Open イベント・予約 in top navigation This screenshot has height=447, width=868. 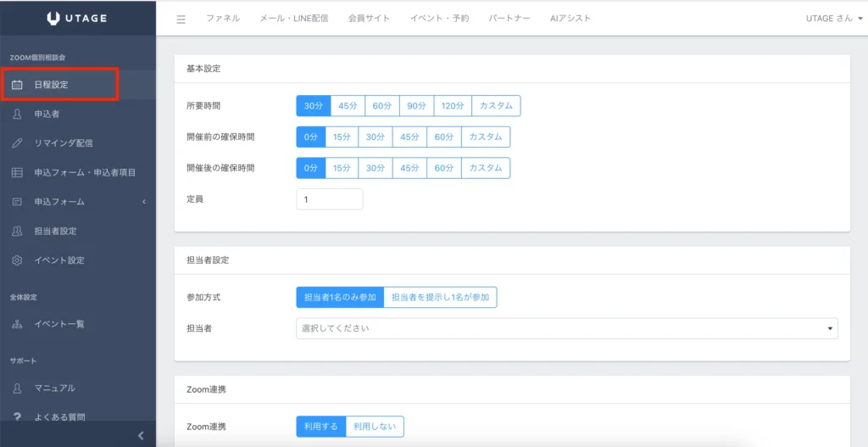[x=440, y=19]
